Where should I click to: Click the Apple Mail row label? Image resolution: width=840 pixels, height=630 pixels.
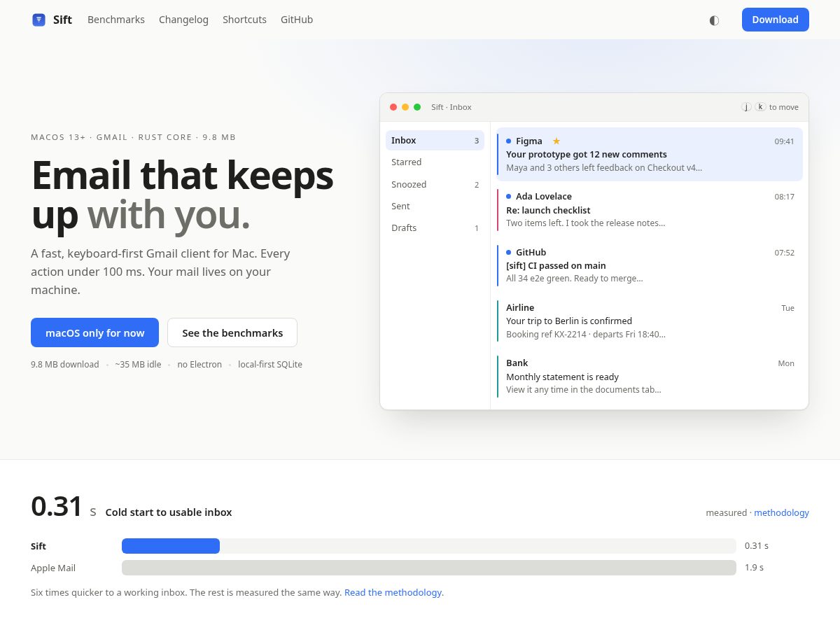point(53,568)
